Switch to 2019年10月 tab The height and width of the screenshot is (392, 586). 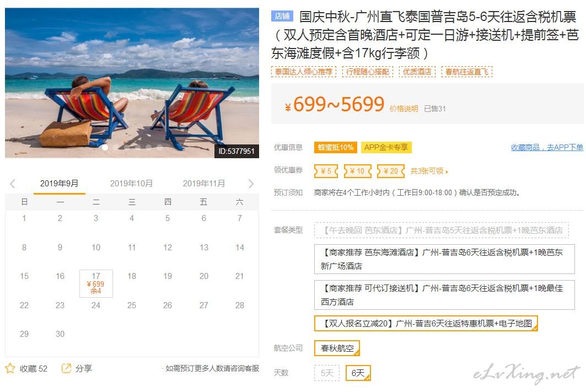pyautogui.click(x=131, y=184)
